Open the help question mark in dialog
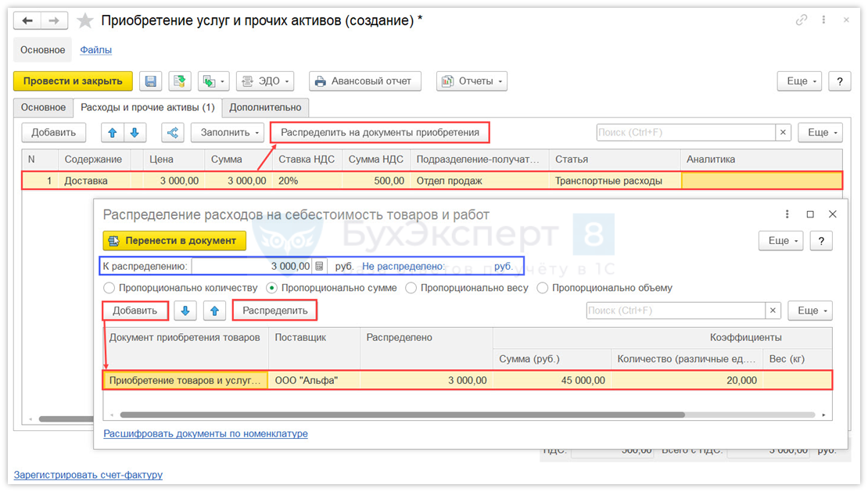This screenshot has width=868, height=492. tap(820, 241)
